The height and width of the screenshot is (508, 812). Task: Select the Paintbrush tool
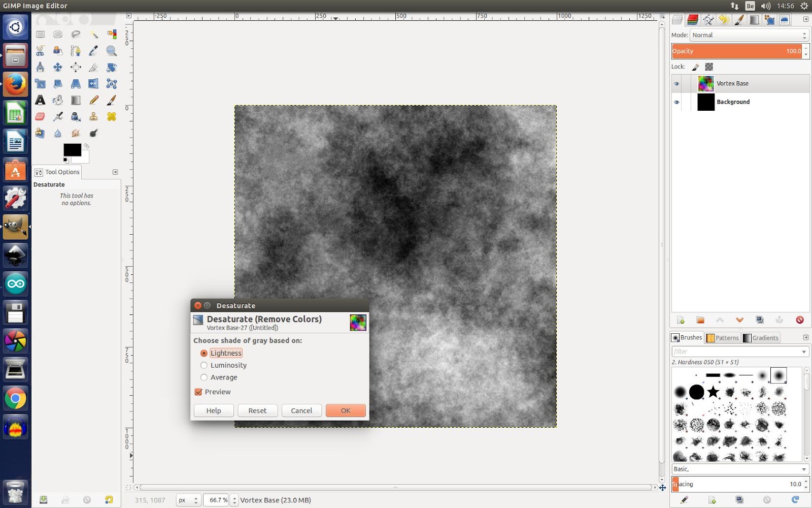point(111,100)
